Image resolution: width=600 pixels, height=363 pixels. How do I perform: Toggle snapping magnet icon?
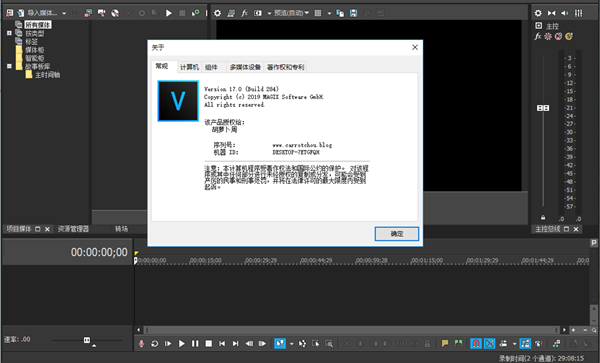pyautogui.click(x=476, y=343)
